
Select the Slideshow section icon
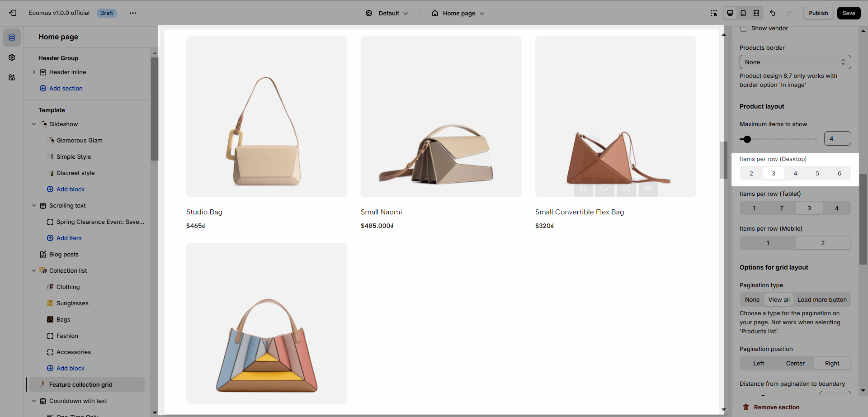pos(44,124)
